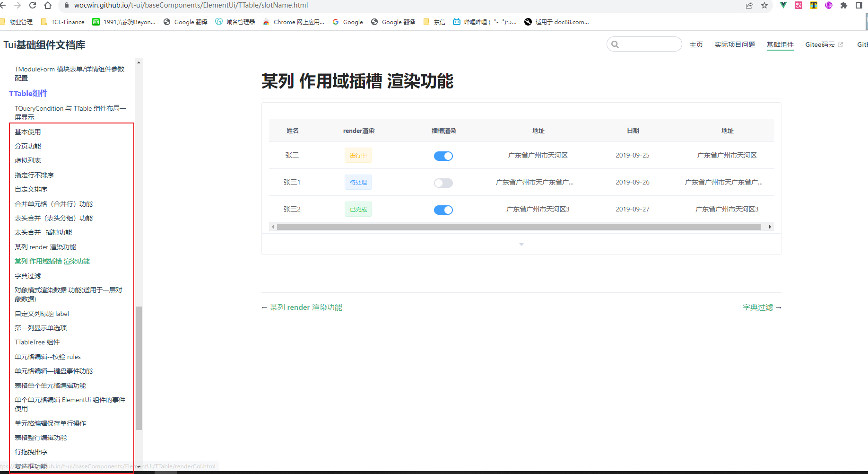Reload the page with the browser refresh icon
Image resolution: width=868 pixels, height=474 pixels.
[33, 5]
